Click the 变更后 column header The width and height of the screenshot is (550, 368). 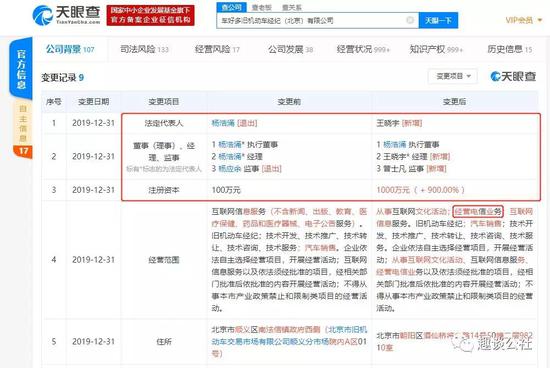tap(454, 102)
